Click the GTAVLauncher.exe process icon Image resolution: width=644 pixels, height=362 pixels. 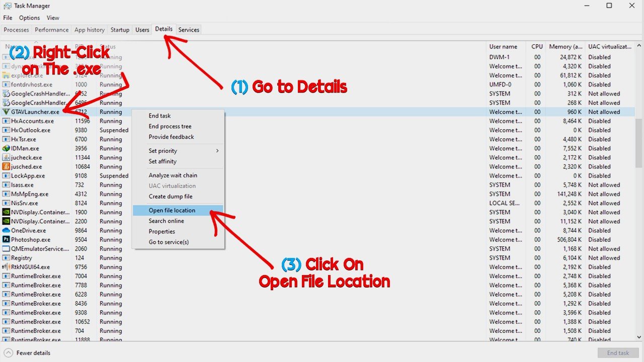point(7,112)
